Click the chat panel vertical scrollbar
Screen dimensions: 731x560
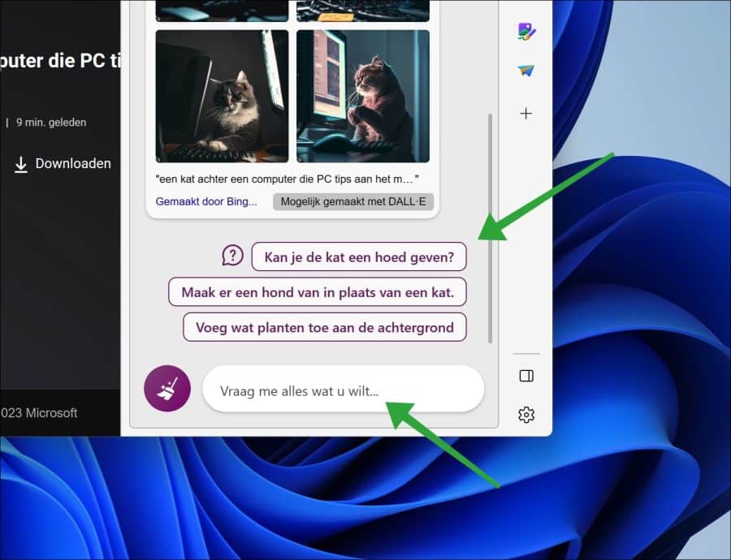490,228
